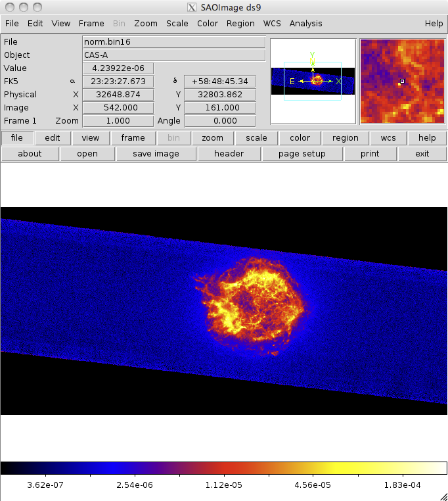Image resolution: width=448 pixels, height=501 pixels.
Task: Click the about button
Action: point(30,154)
